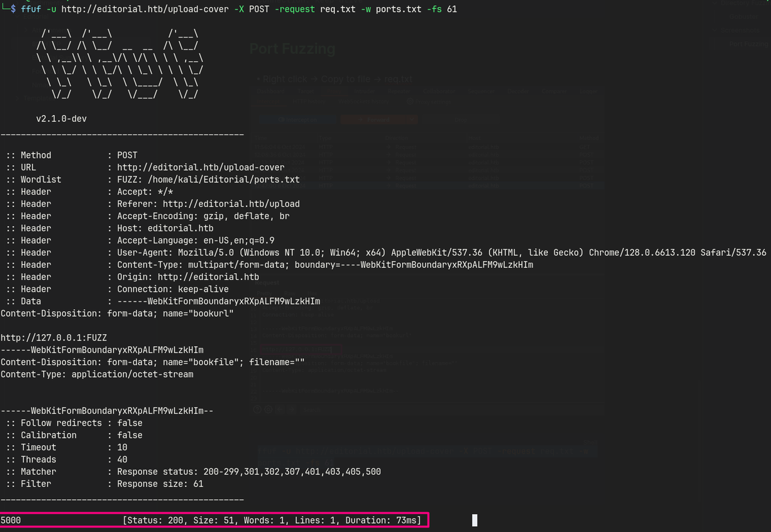Click the version text v2.1.0-dev

[62, 119]
